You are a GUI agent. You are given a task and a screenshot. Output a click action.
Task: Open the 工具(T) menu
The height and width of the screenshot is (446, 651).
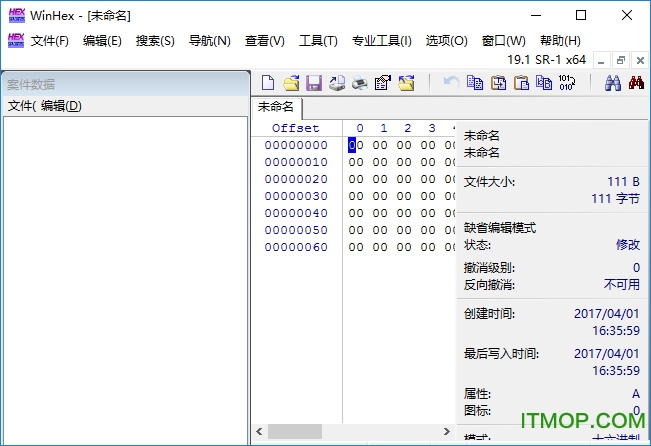point(318,41)
